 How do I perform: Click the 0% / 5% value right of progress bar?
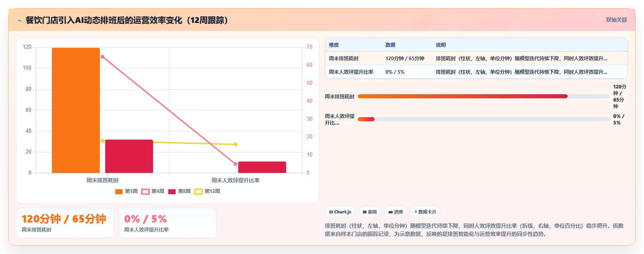(x=619, y=119)
